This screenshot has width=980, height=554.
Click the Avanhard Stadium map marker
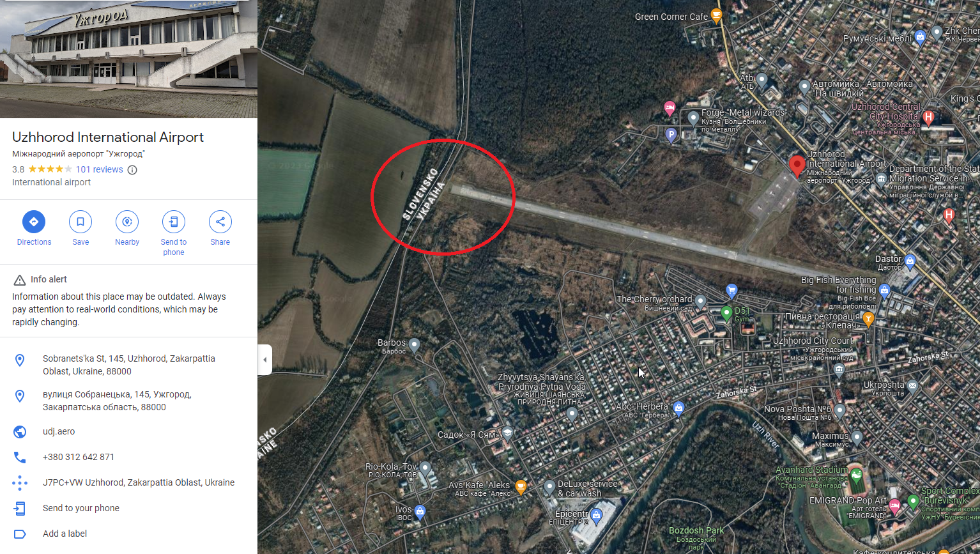pyautogui.click(x=856, y=476)
